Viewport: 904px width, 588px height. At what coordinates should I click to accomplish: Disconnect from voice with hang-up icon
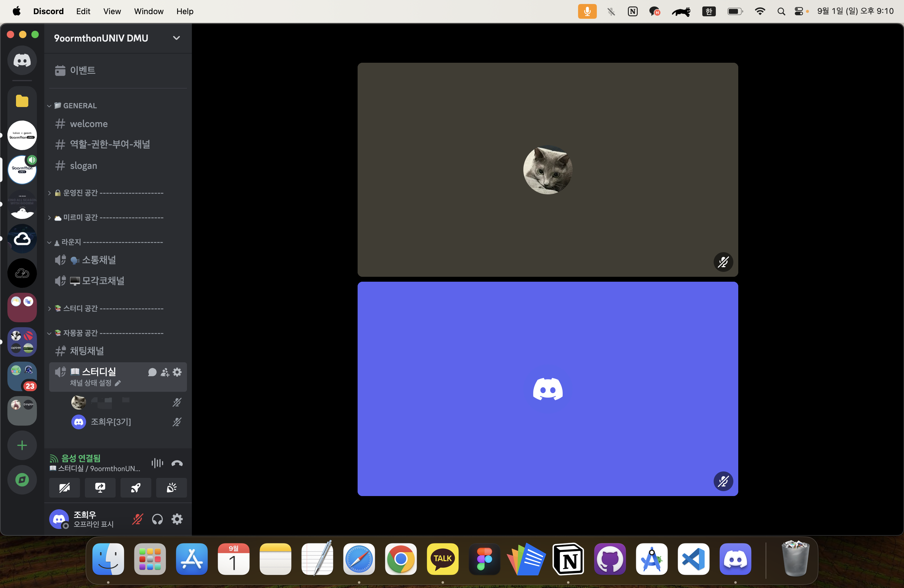tap(177, 463)
